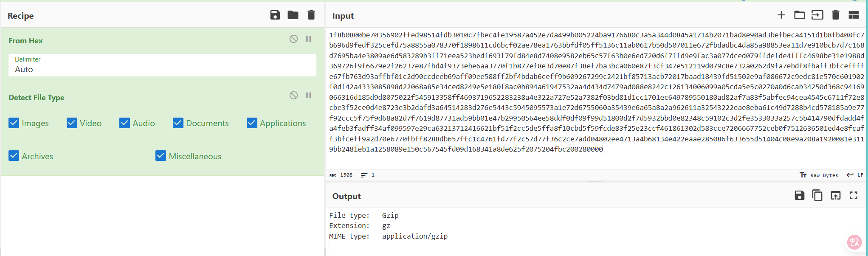This screenshot has height=256, width=868.
Task: Save the output to a file
Action: [x=799, y=195]
